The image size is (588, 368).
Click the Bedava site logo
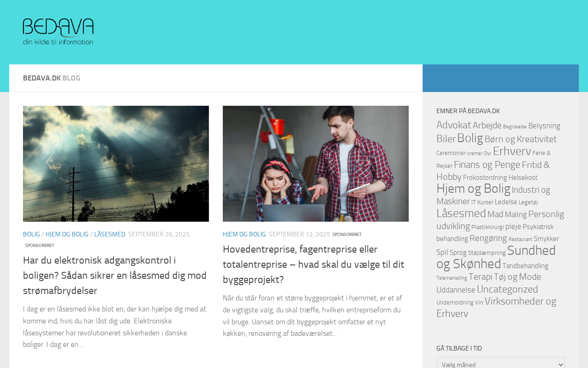tap(58, 32)
